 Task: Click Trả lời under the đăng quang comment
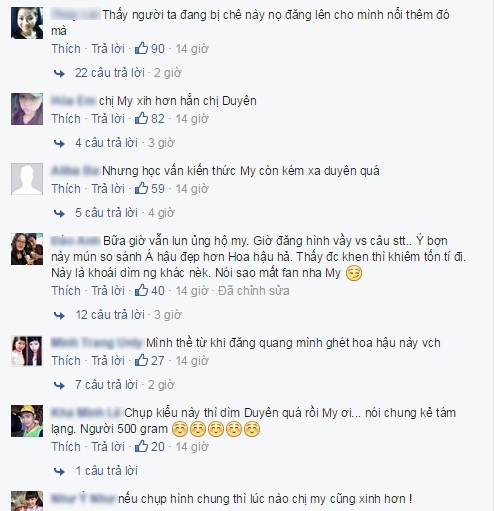point(108,361)
